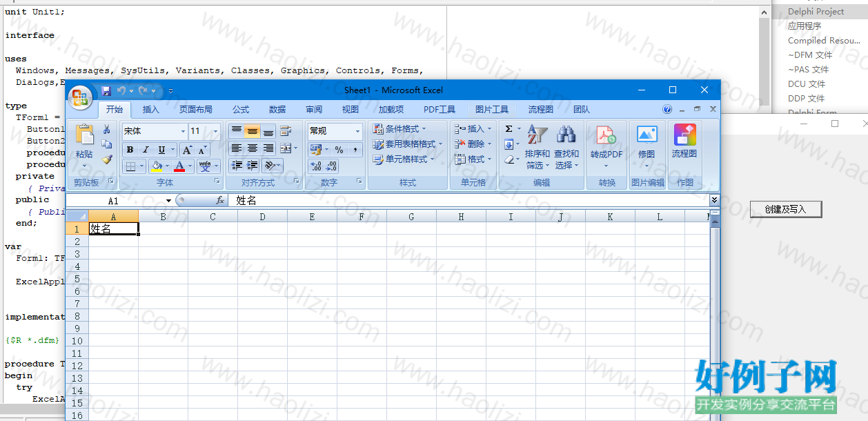
Task: Click the 修图 picture edit button
Action: [647, 146]
